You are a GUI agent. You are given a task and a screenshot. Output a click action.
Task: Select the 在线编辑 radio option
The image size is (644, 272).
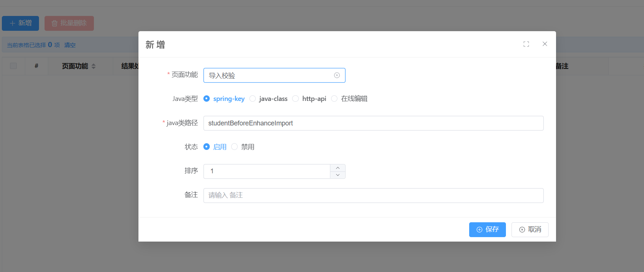click(349, 99)
